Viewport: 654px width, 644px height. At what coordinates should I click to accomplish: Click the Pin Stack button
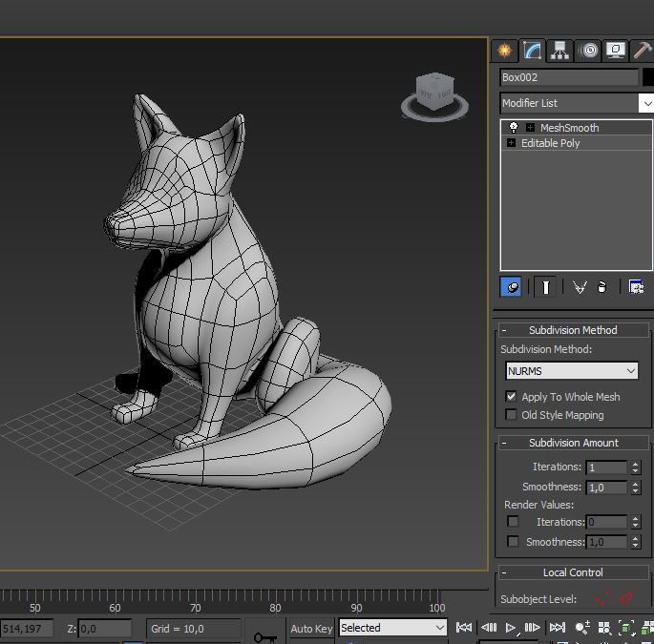tap(511, 286)
